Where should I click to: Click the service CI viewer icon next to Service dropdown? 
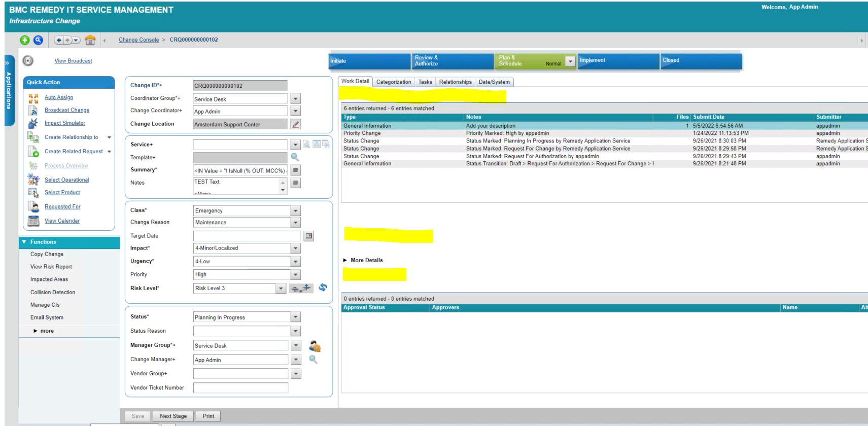click(306, 145)
